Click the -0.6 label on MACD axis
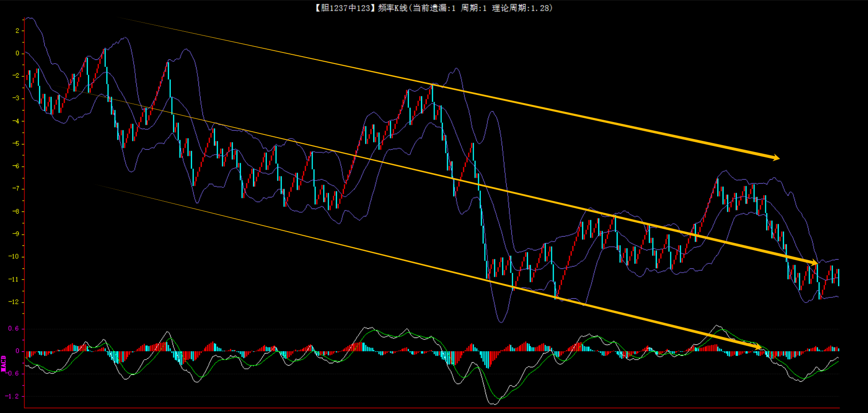The image size is (868, 413). [12, 373]
